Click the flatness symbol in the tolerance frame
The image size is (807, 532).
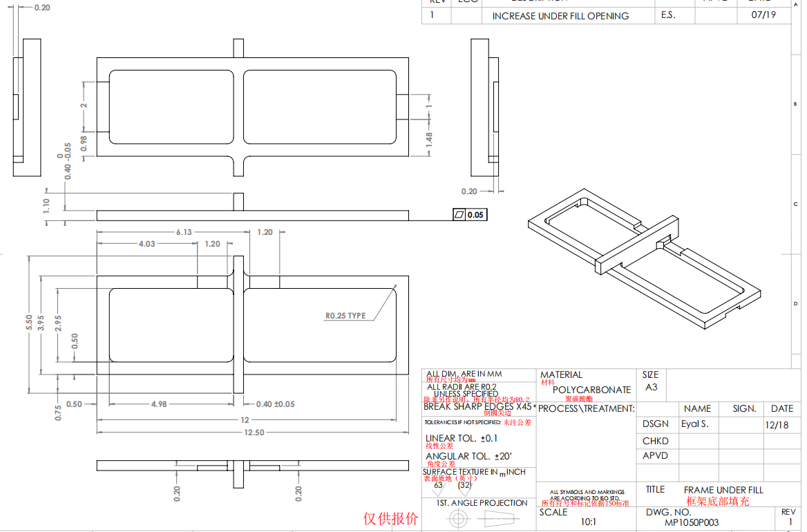(x=459, y=215)
